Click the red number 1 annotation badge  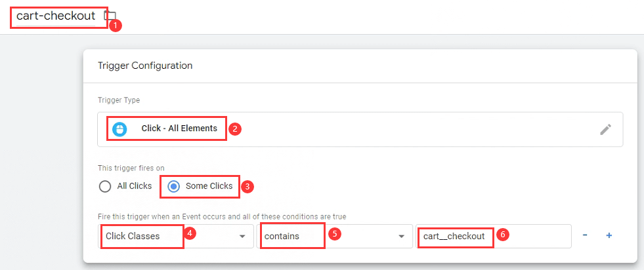tap(116, 26)
